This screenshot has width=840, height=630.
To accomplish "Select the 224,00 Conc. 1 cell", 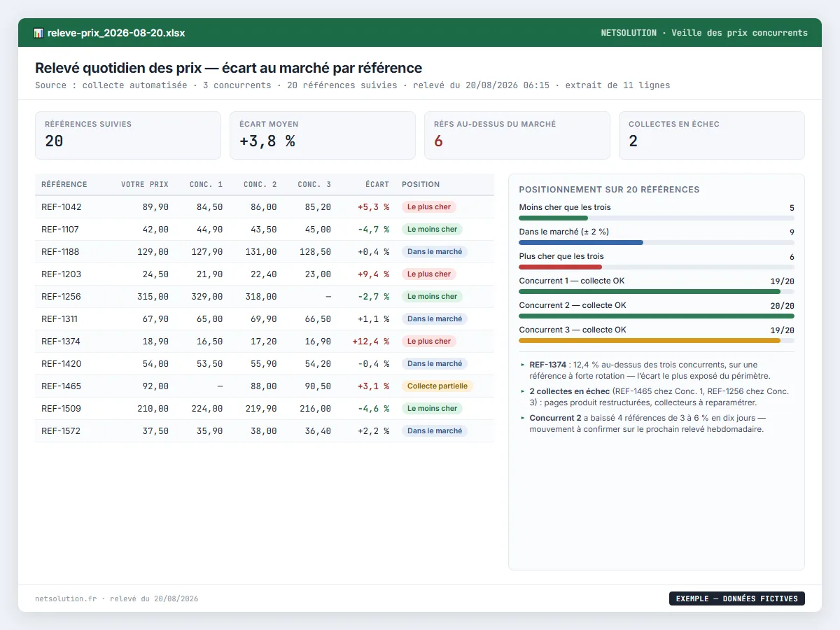I will pyautogui.click(x=206, y=409).
